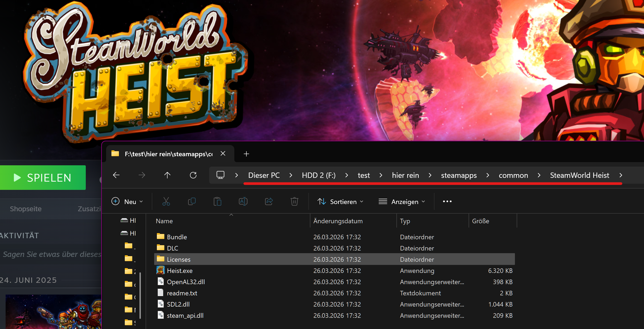
Task: Open the three-dots more options menu
Action: 447,201
